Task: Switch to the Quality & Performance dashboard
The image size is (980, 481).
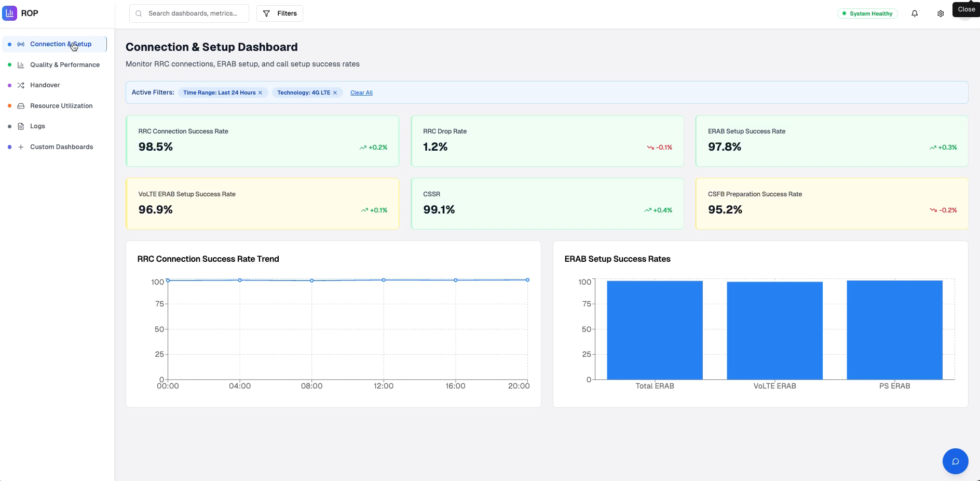Action: point(65,65)
